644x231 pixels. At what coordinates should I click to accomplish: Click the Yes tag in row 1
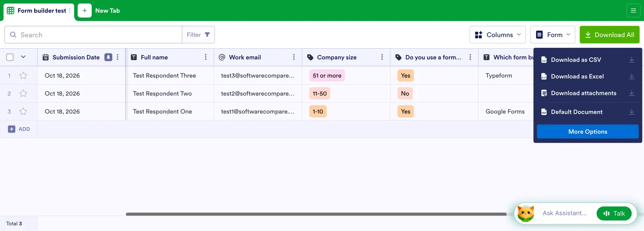click(x=405, y=76)
